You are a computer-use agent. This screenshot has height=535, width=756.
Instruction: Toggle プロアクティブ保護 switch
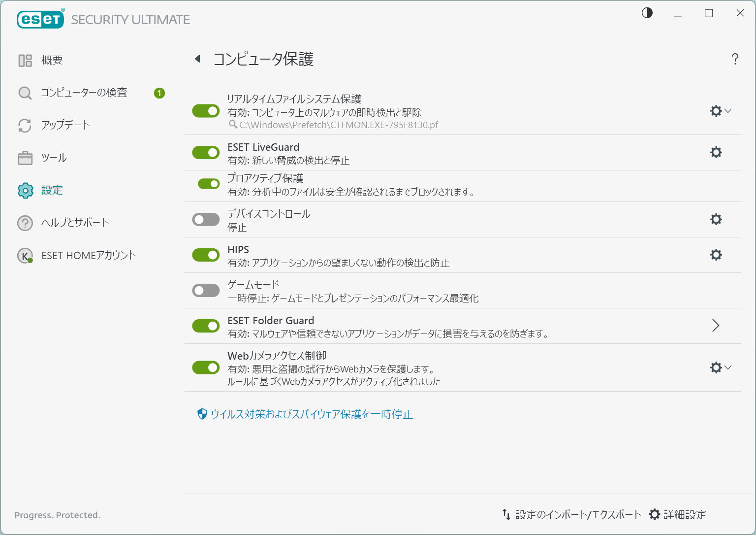[x=209, y=184]
